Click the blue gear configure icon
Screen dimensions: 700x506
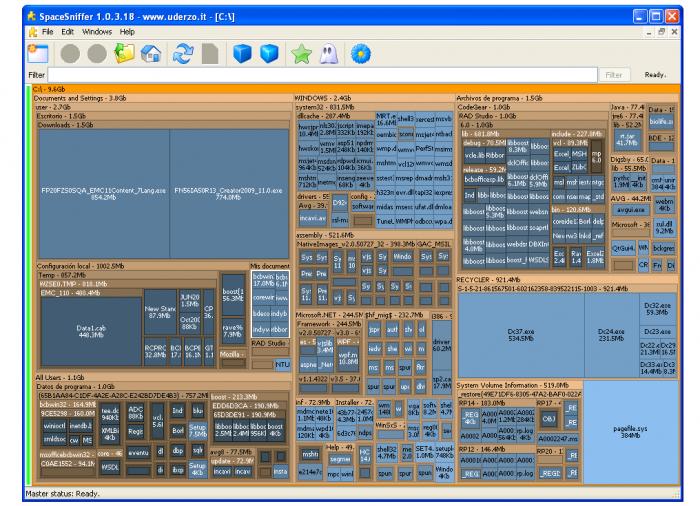click(358, 54)
